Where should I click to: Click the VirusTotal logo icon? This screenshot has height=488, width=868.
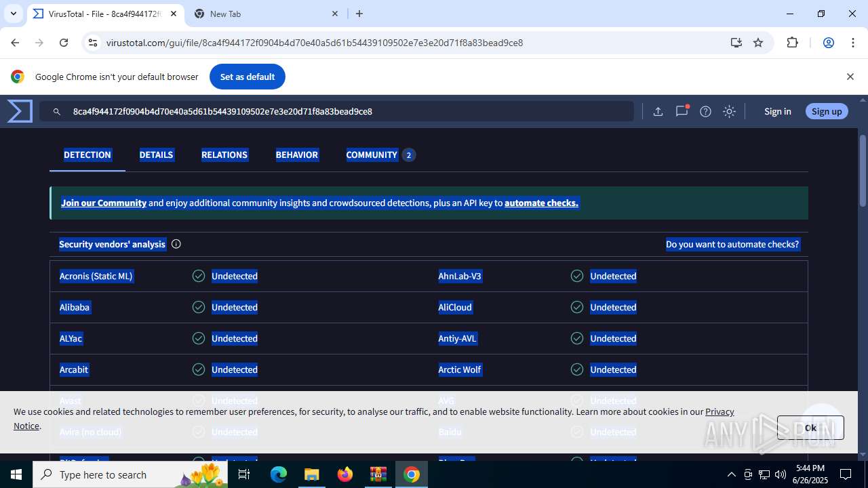point(20,111)
